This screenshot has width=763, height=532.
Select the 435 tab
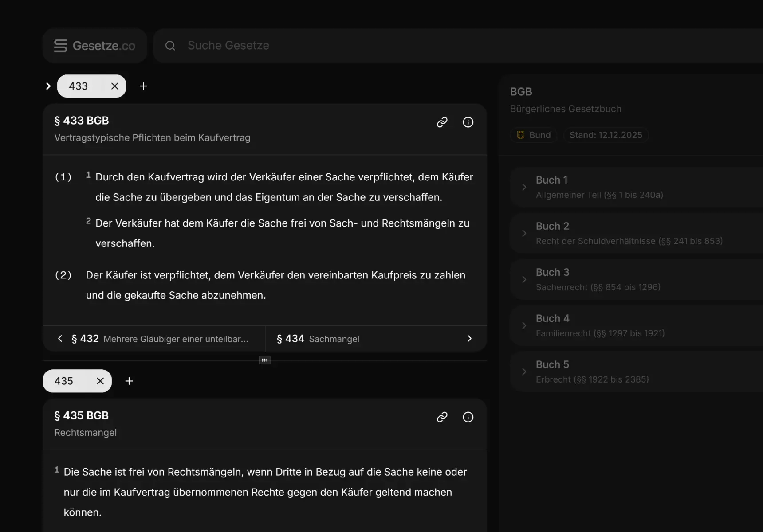coord(64,381)
